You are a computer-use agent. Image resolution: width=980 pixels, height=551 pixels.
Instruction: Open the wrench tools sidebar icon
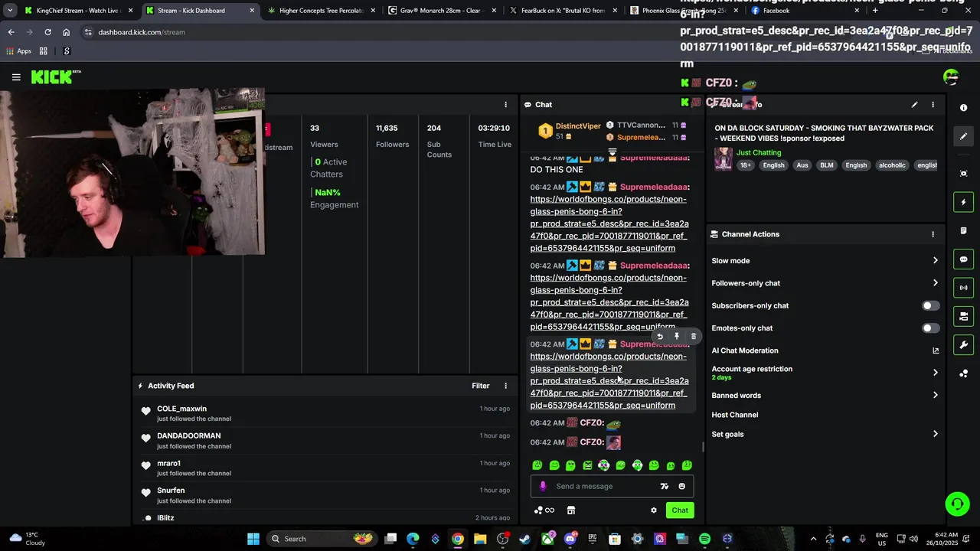[x=963, y=344]
